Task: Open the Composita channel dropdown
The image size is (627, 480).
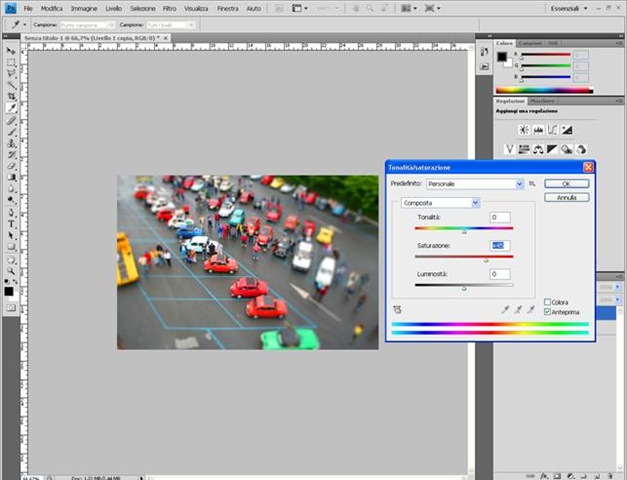Action: [475, 203]
